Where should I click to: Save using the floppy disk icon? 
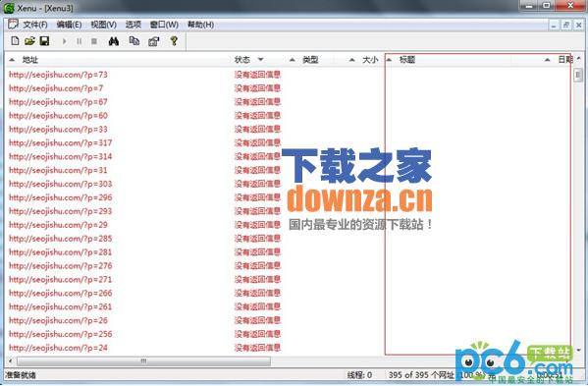pos(44,41)
